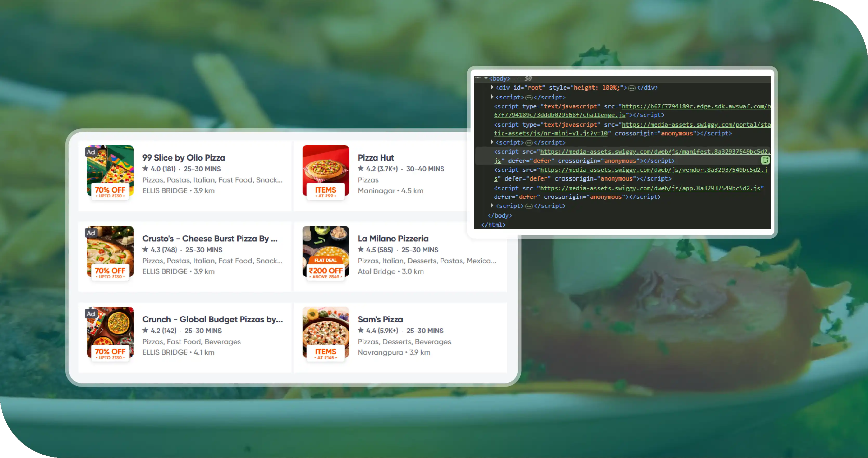868x458 pixels.
Task: Click the 70% OFF badge on 99 Slice
Action: click(x=110, y=192)
